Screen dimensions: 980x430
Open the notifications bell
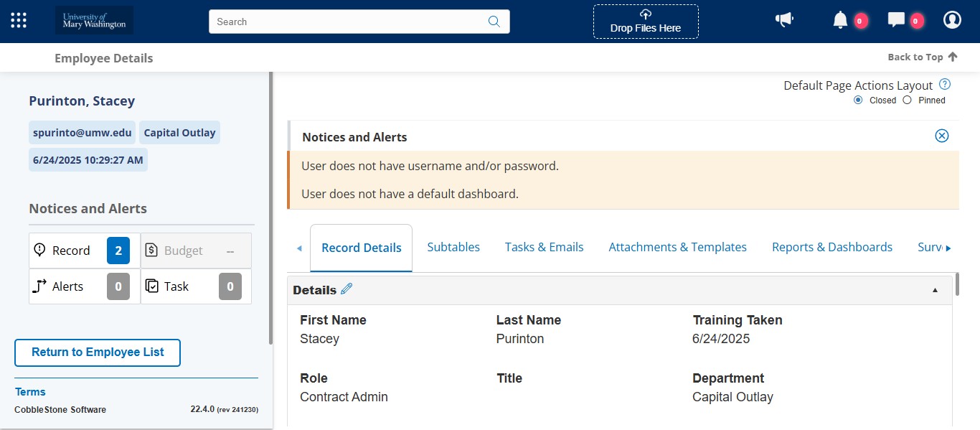[x=839, y=19]
